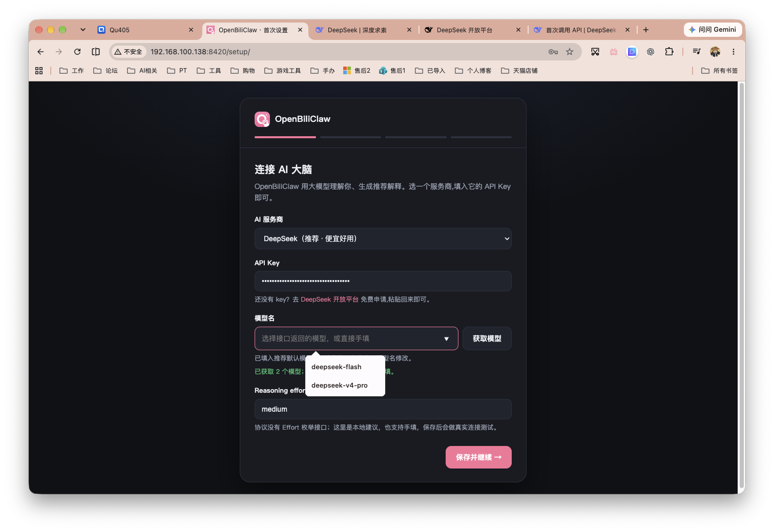Screen dimensions: 774x532
Task: Switch to DeepSeek 深度求索 tab
Action: tap(363, 30)
